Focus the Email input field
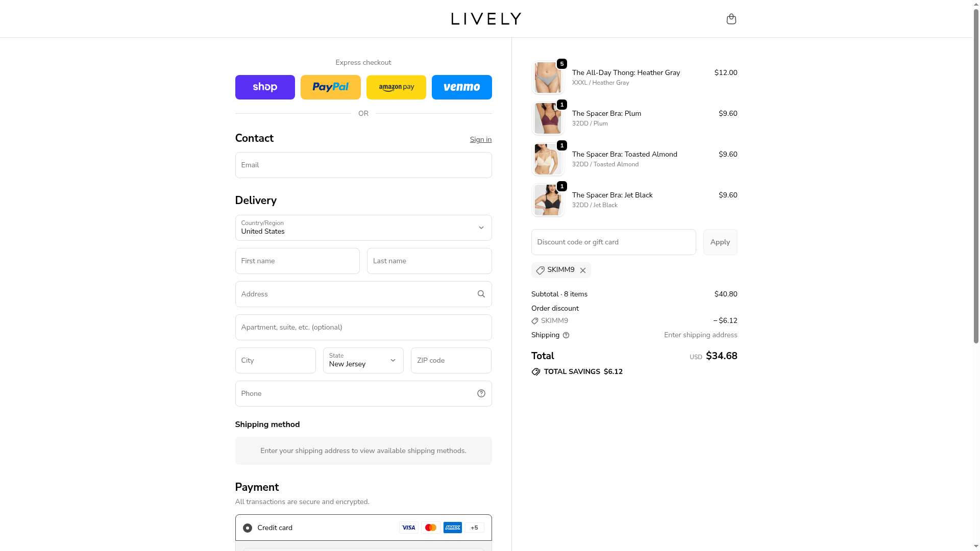Image resolution: width=980 pixels, height=551 pixels. click(363, 165)
